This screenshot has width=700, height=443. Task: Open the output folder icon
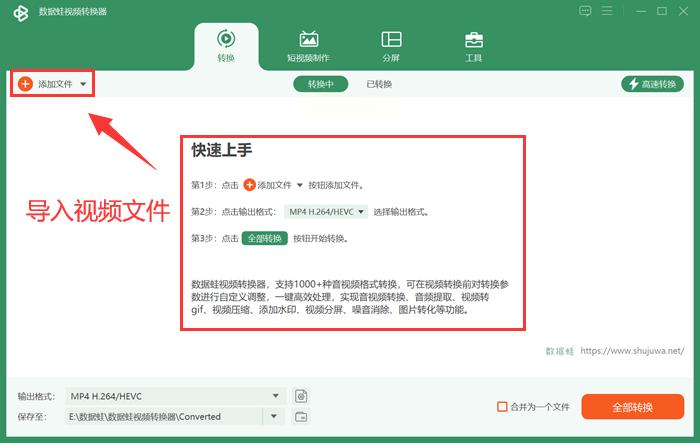(x=301, y=417)
